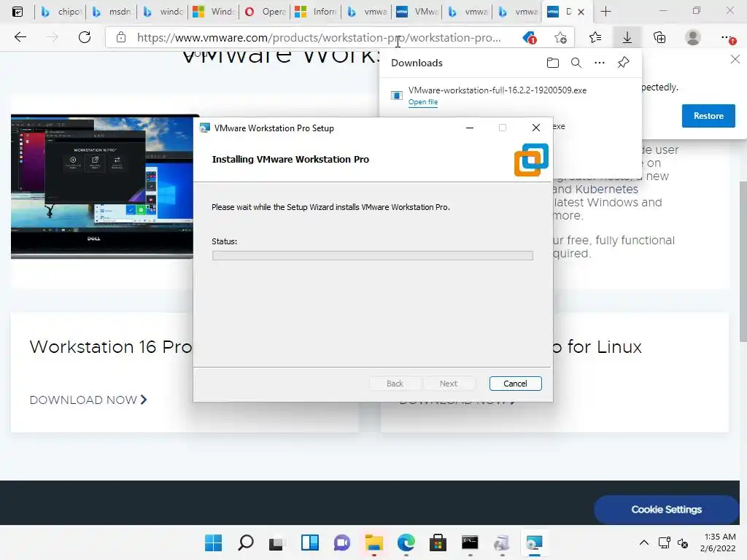
Task: Click the address bar URL
Action: click(319, 38)
